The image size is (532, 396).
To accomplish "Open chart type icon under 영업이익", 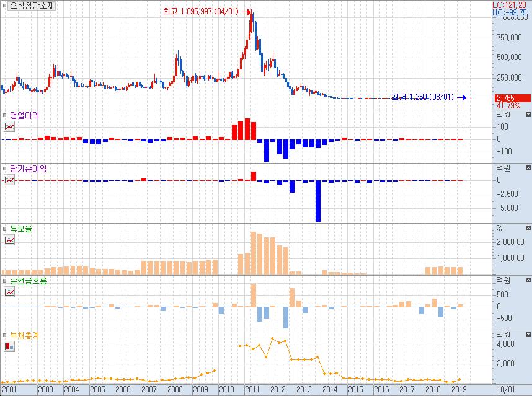I will click(x=9, y=127).
